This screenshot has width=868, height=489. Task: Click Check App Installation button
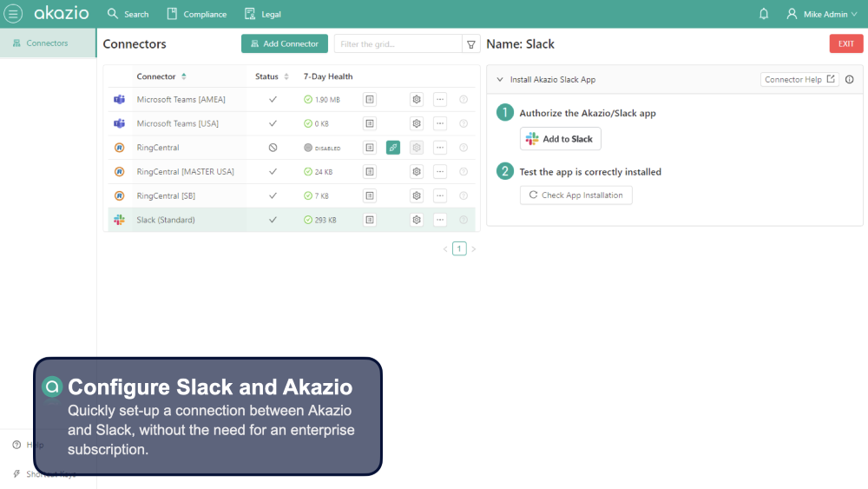pyautogui.click(x=575, y=195)
